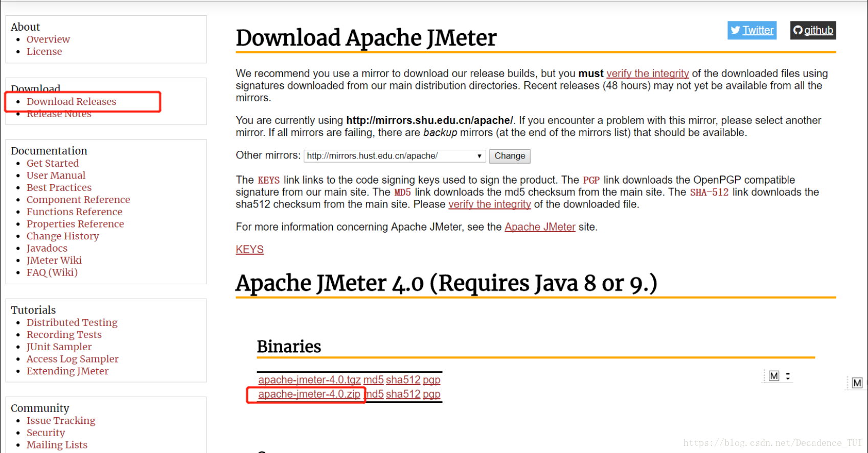The image size is (868, 453).
Task: Click the 'Apache JMeter 4.0 (Requires Java 8 or 9.)' heading
Action: click(446, 283)
